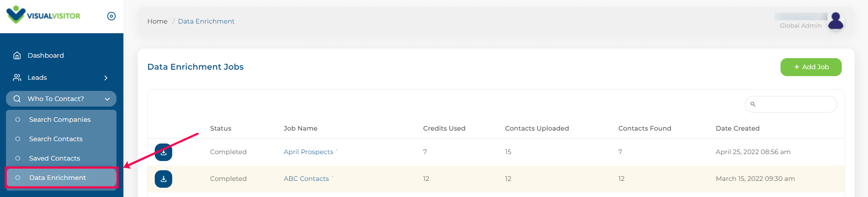Image resolution: width=868 pixels, height=197 pixels.
Task: Open the ABC Contacts job
Action: tap(306, 179)
